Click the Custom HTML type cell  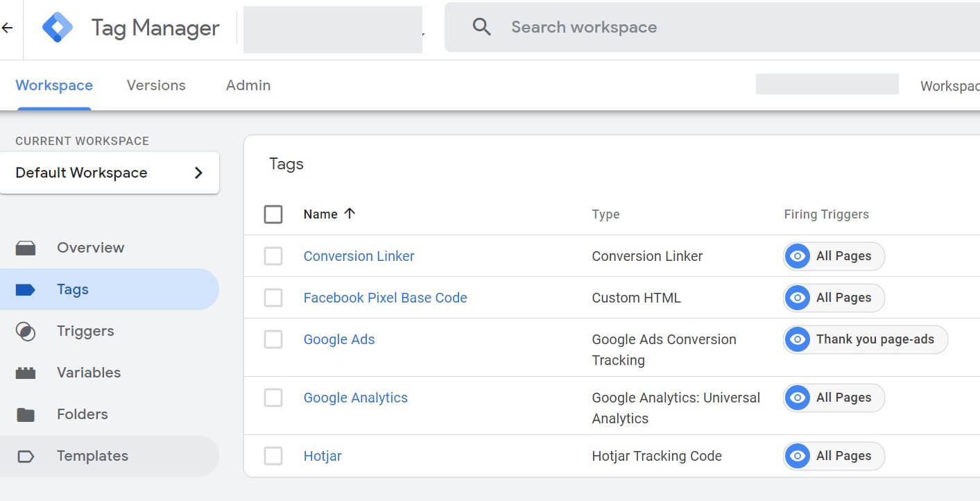pos(636,298)
